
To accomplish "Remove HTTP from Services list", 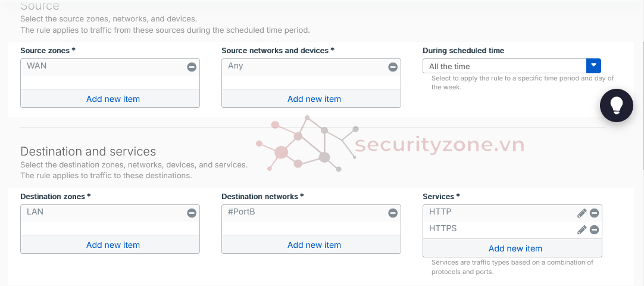I will pyautogui.click(x=594, y=213).
